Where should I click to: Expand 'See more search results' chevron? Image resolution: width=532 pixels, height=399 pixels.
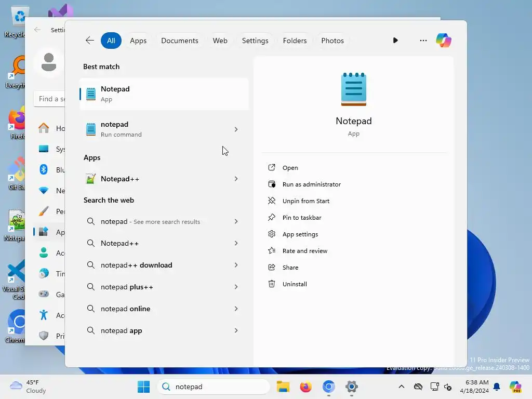click(236, 221)
